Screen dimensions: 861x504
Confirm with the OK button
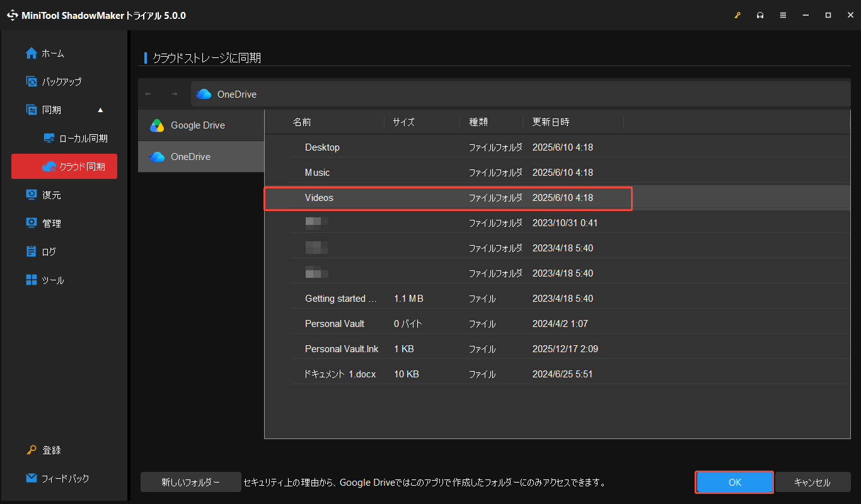(x=734, y=483)
